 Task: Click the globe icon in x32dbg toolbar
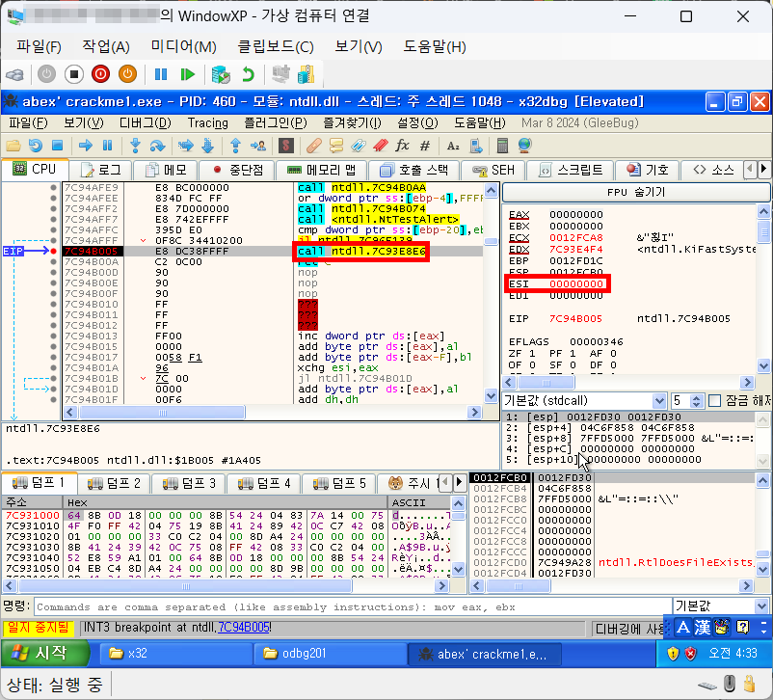524,146
